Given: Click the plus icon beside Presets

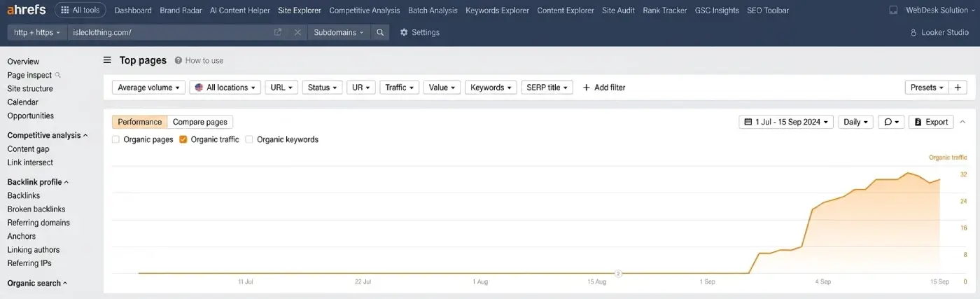Looking at the screenshot, I should [958, 88].
